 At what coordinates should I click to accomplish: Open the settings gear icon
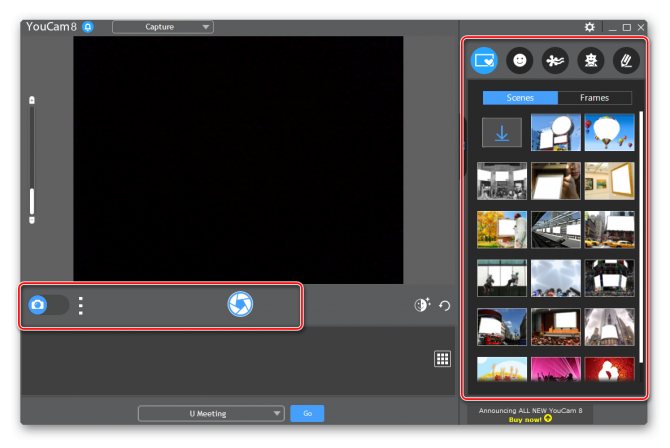click(x=590, y=27)
